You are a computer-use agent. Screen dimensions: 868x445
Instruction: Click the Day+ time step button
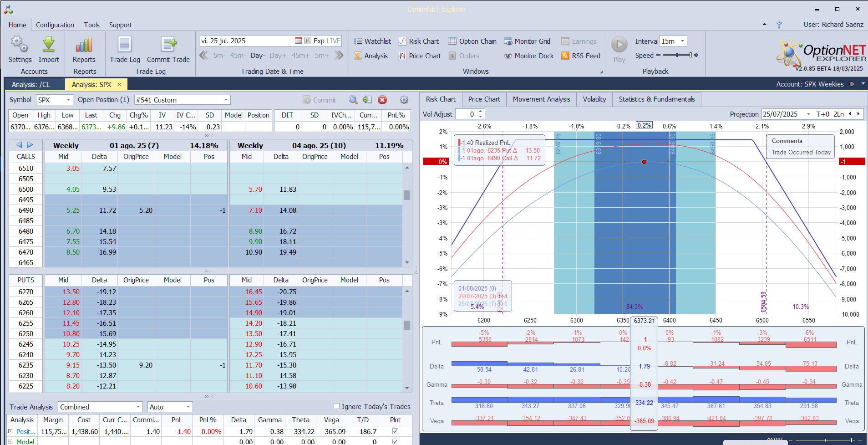[278, 56]
